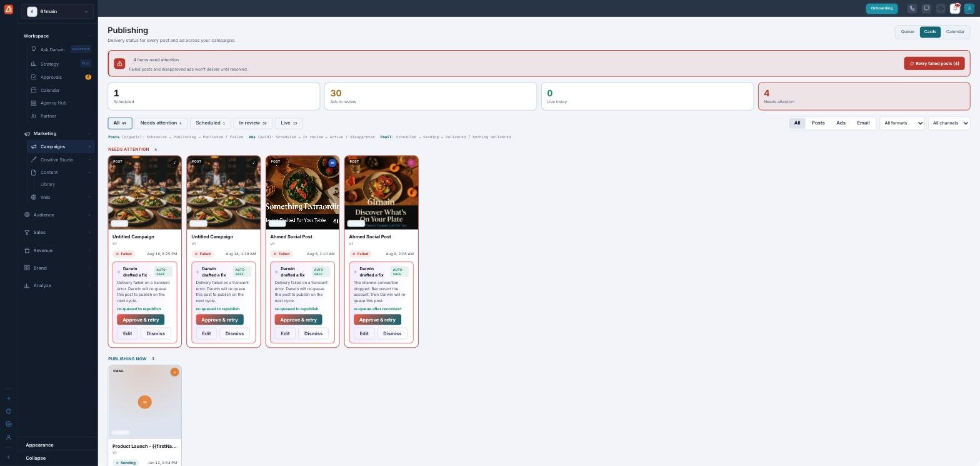Expand the Audience section in sidebar
The height and width of the screenshot is (466, 980).
57,215
